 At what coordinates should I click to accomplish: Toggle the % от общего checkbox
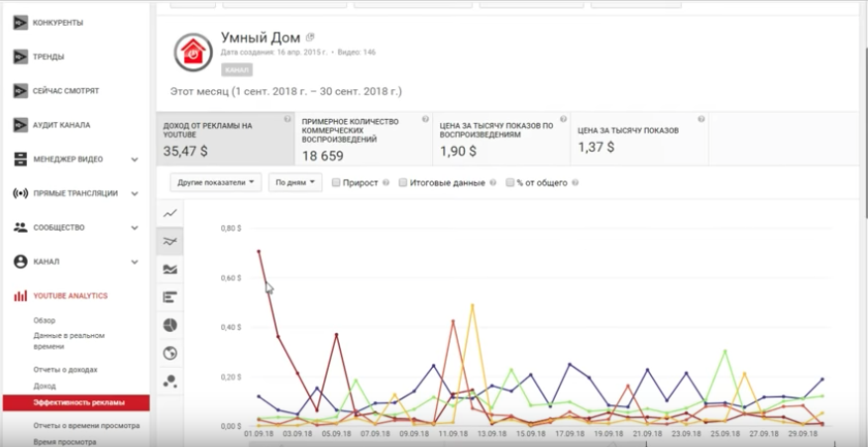[510, 182]
